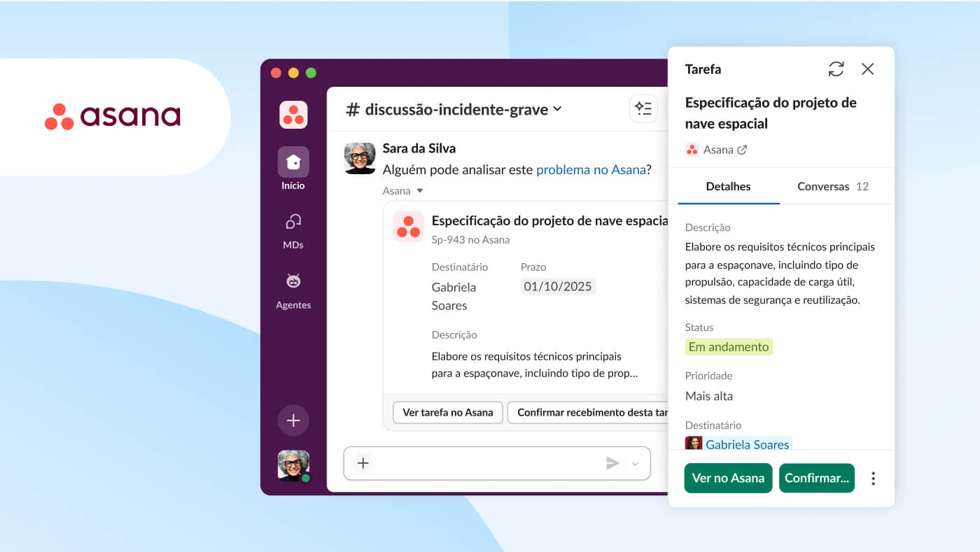Click the Asana brand logo at left
This screenshot has width=980, height=552.
[x=113, y=117]
